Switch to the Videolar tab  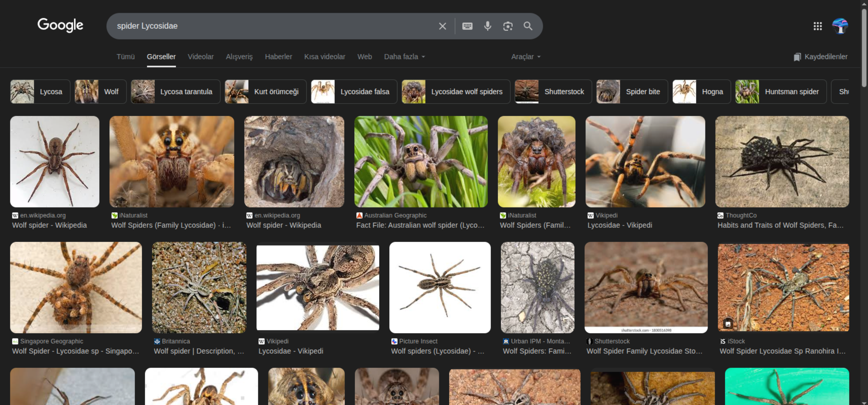coord(201,57)
